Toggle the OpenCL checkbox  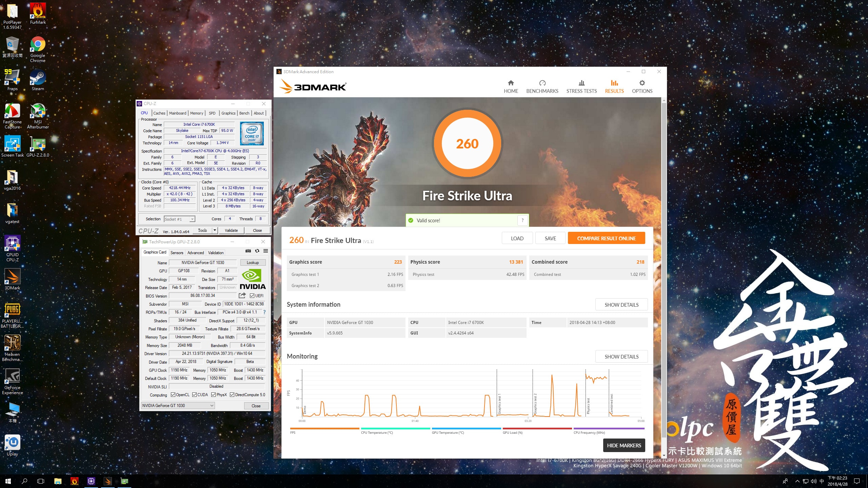pyautogui.click(x=173, y=395)
